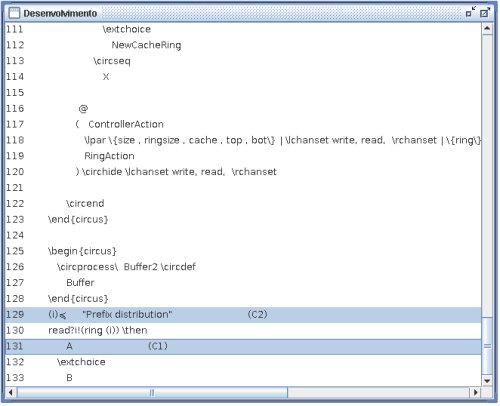The width and height of the screenshot is (500, 406).
Task: Click the horizontal scrollbar thumb
Action: click(x=152, y=392)
